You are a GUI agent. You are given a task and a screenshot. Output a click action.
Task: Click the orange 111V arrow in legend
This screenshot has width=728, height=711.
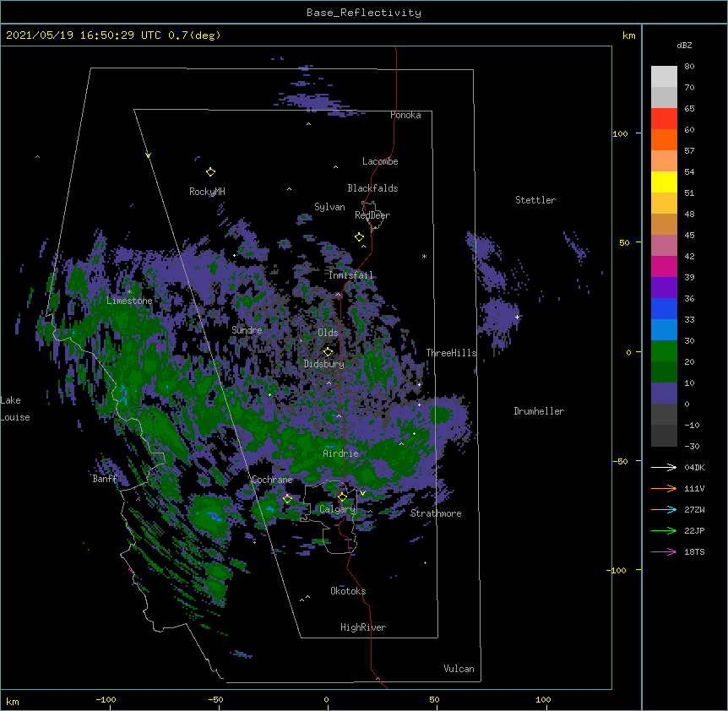[x=664, y=488]
